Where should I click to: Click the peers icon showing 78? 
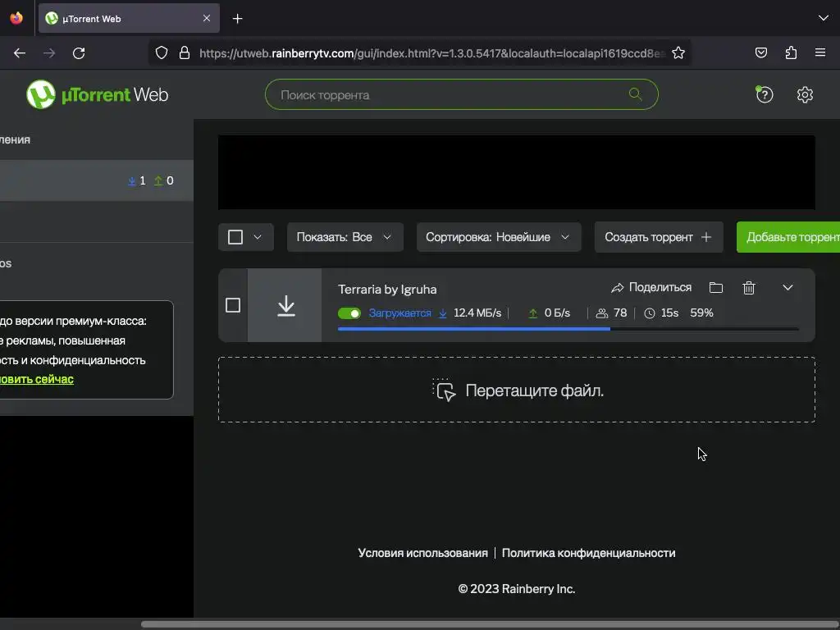pyautogui.click(x=602, y=313)
